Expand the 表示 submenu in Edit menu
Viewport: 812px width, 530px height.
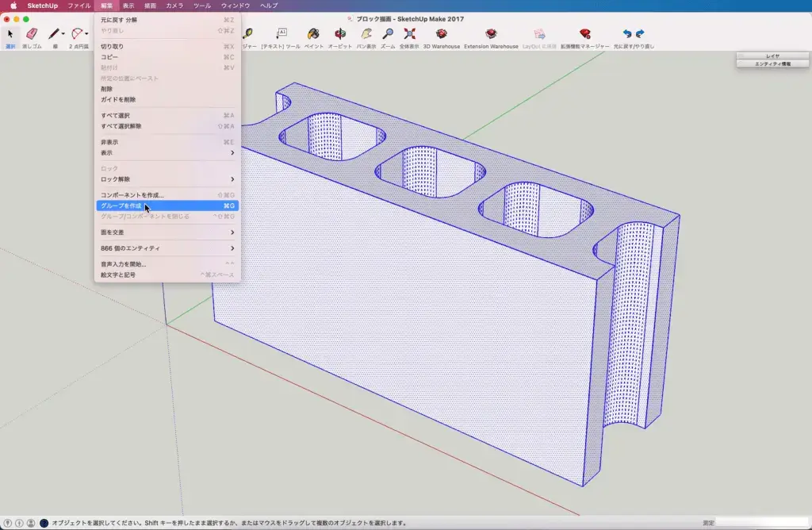(x=167, y=153)
